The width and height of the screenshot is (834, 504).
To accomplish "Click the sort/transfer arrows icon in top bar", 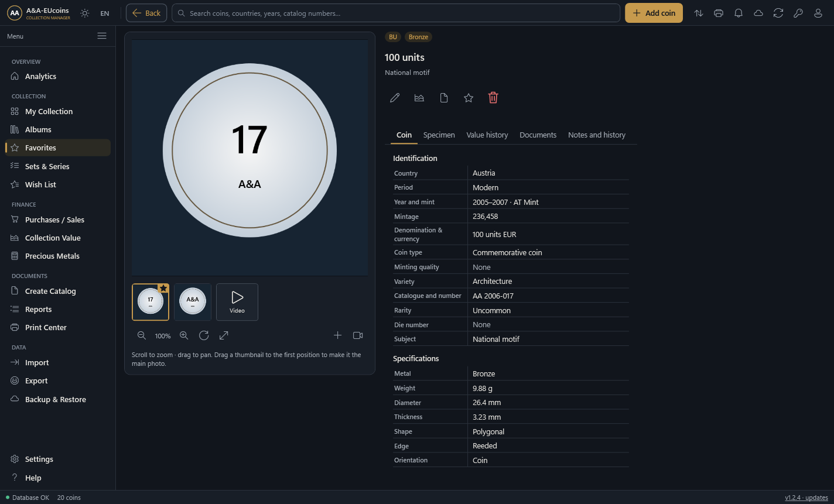I will click(699, 13).
